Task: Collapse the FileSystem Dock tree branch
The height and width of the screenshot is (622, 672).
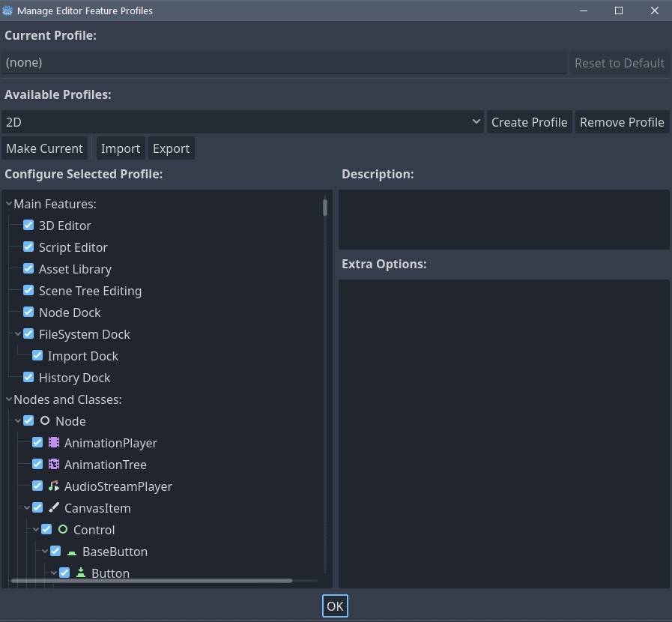Action: coord(18,334)
